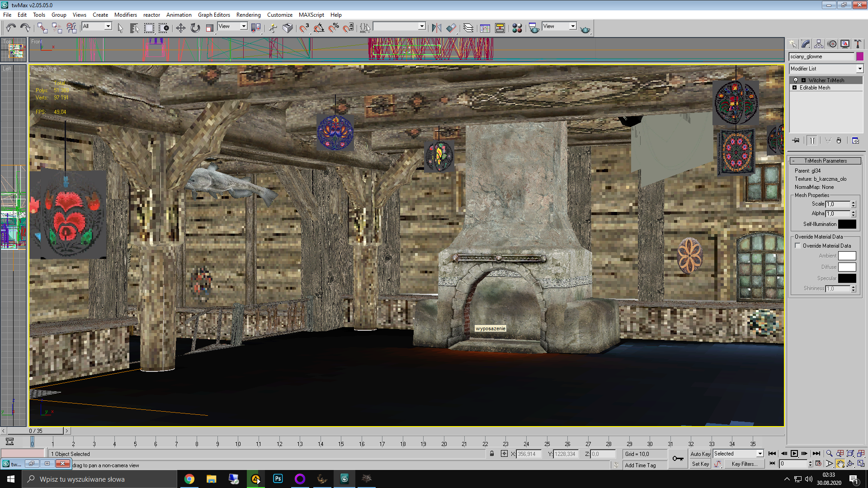Toggle 3D Snaps magnet
Screen dimensions: 868x488
coord(304,28)
